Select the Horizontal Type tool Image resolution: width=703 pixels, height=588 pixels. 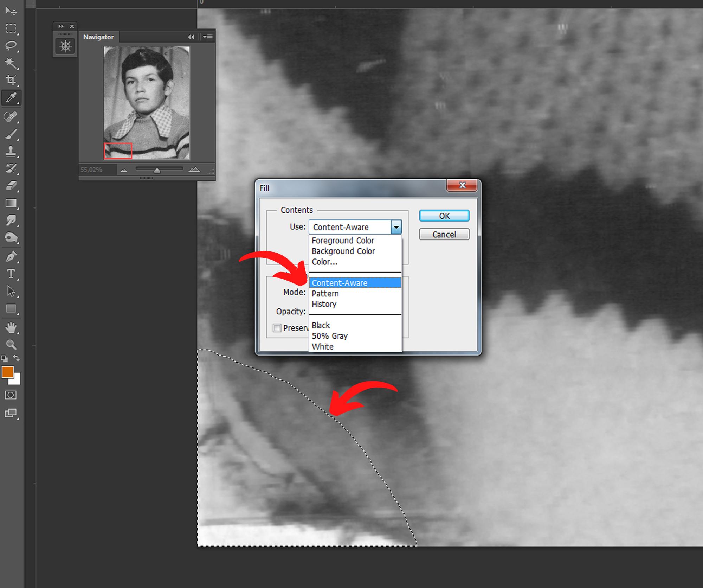point(11,274)
